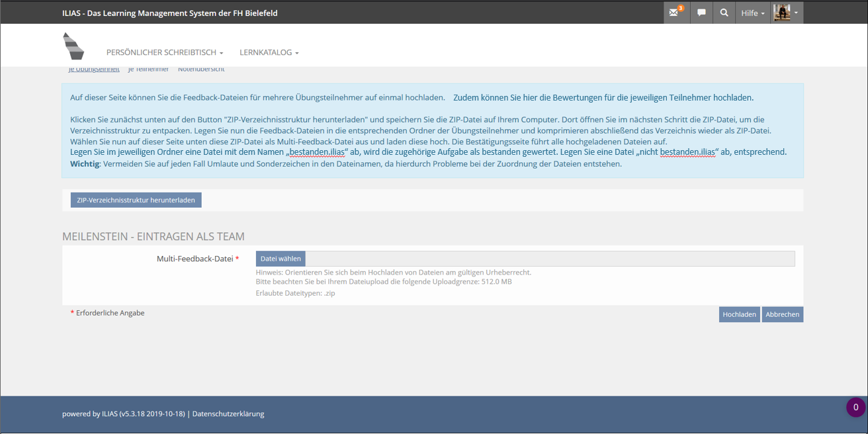Cancel the upload with Abbrechen
The height and width of the screenshot is (434, 868).
782,314
